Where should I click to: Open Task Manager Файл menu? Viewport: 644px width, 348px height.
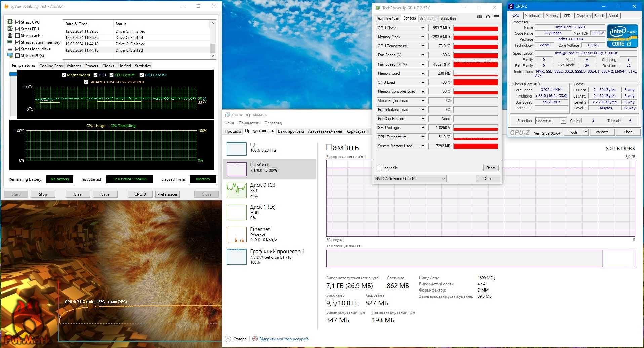click(x=229, y=123)
